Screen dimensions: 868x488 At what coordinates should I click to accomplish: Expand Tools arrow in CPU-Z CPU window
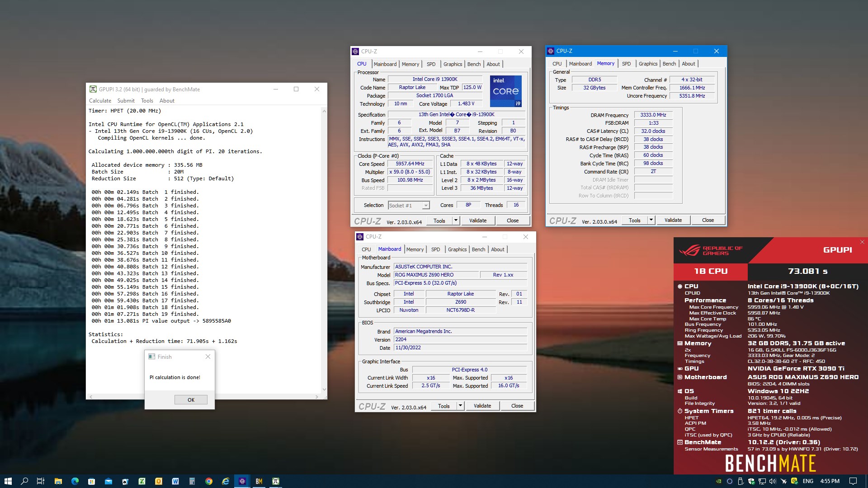point(456,221)
